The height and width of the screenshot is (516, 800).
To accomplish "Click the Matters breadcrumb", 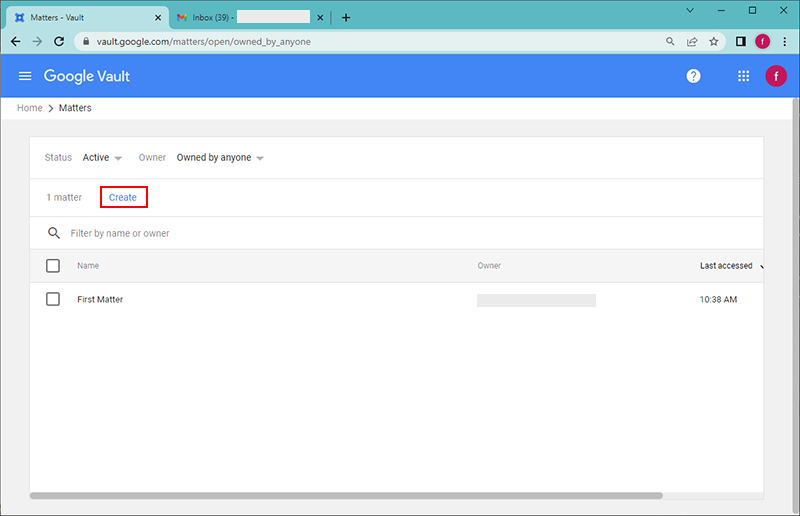I will [75, 108].
